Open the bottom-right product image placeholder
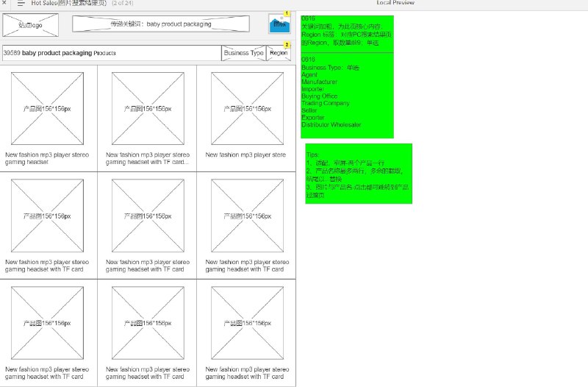 coord(247,323)
